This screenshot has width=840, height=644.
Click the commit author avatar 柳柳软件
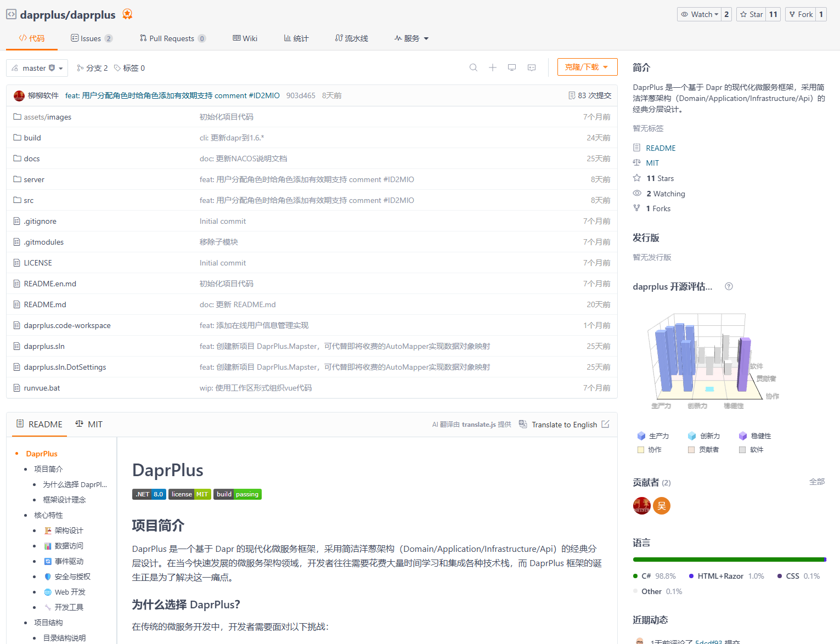click(19, 95)
